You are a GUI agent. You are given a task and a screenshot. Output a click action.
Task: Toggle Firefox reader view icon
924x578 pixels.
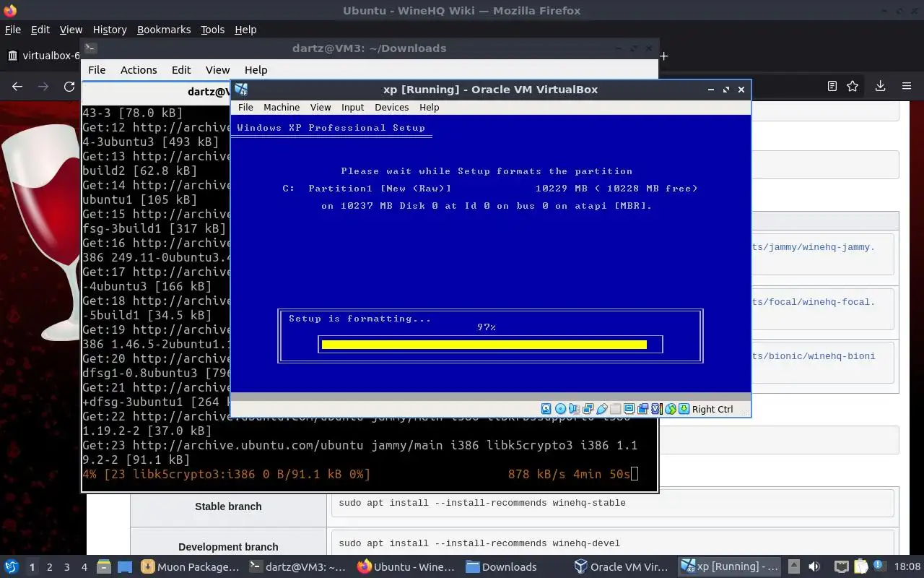tap(832, 86)
